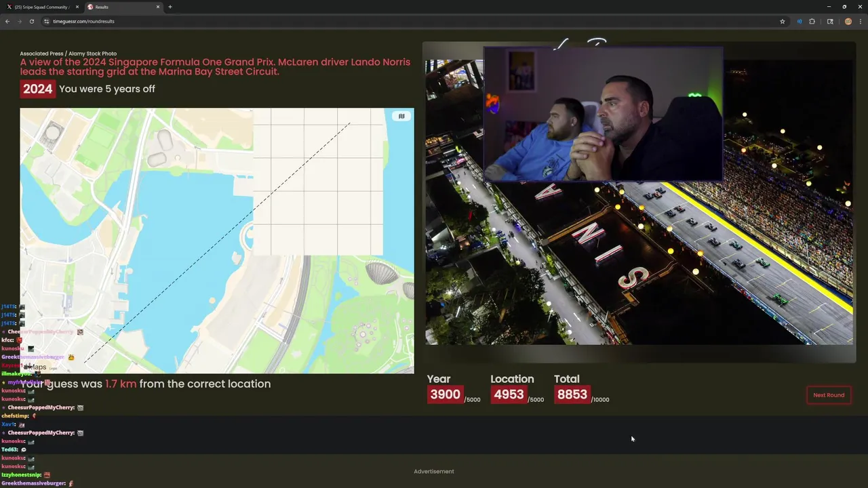The width and height of the screenshot is (868, 488).
Task: Click the 2024 year badge
Action: pos(37,89)
